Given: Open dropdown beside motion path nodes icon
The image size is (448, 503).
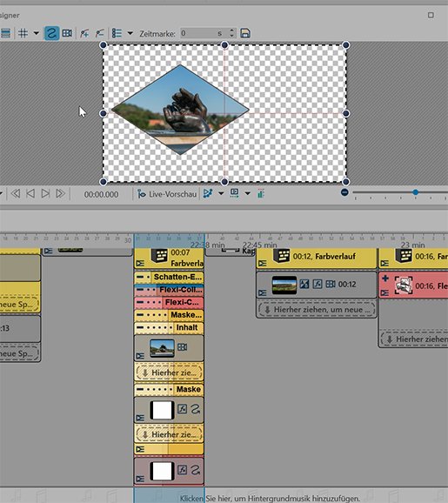Looking at the screenshot, I should 221,193.
